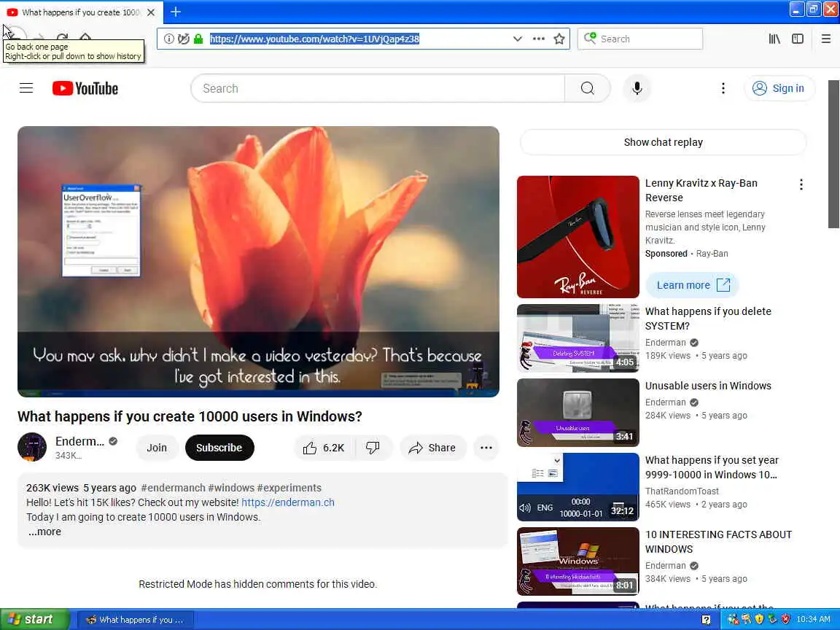This screenshot has width=840, height=630.
Task: Click Sign in button
Action: pyautogui.click(x=779, y=88)
